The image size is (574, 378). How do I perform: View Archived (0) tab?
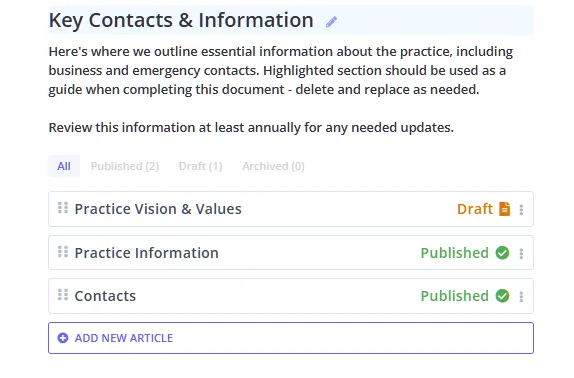273,166
